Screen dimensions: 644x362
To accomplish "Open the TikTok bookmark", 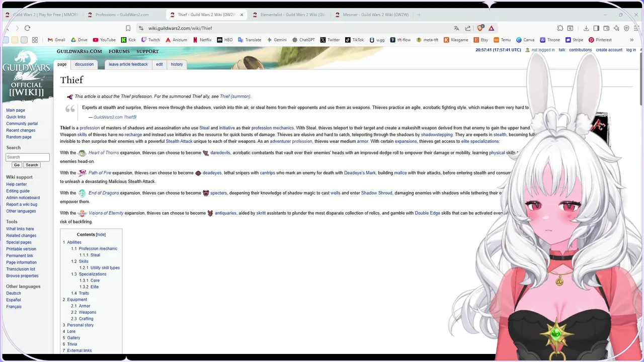I will coord(355,40).
